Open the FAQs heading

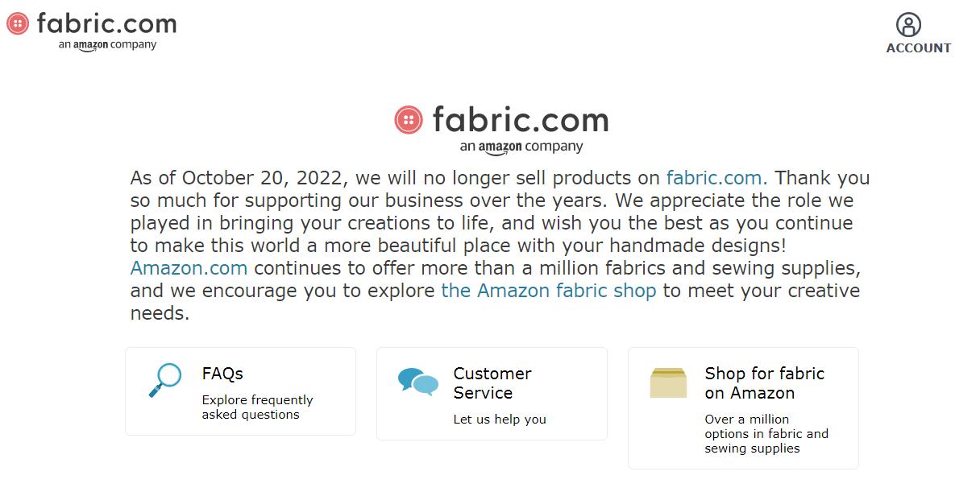pyautogui.click(x=222, y=374)
